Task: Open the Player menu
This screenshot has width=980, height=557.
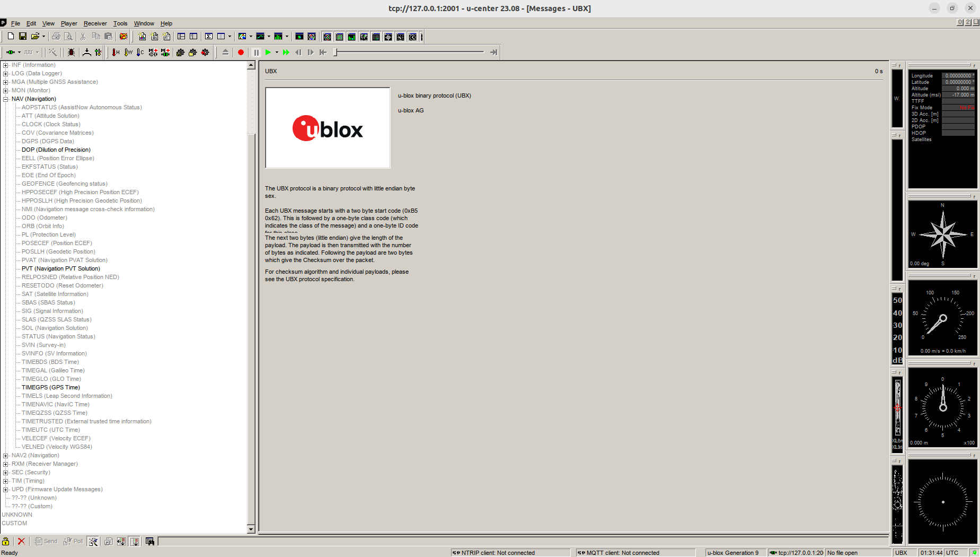Action: pos(69,23)
